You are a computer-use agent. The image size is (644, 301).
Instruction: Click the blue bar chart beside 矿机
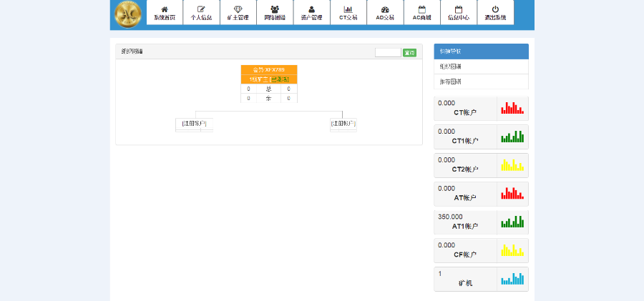click(512, 279)
